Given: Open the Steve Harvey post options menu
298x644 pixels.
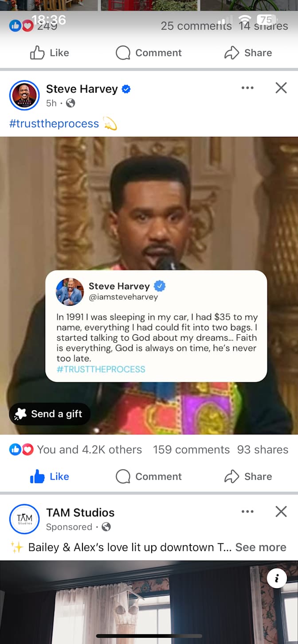Looking at the screenshot, I should 247,88.
